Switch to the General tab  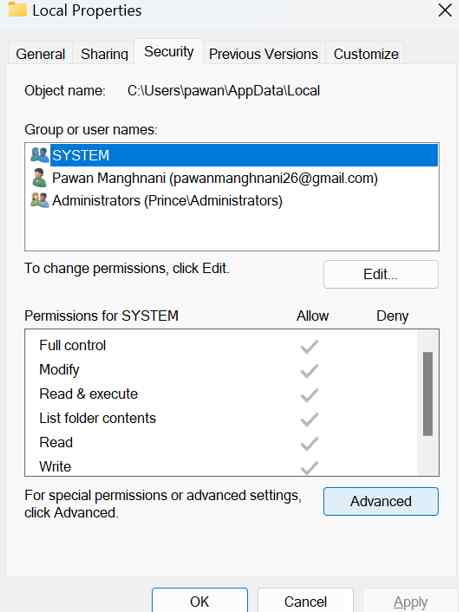(x=41, y=54)
